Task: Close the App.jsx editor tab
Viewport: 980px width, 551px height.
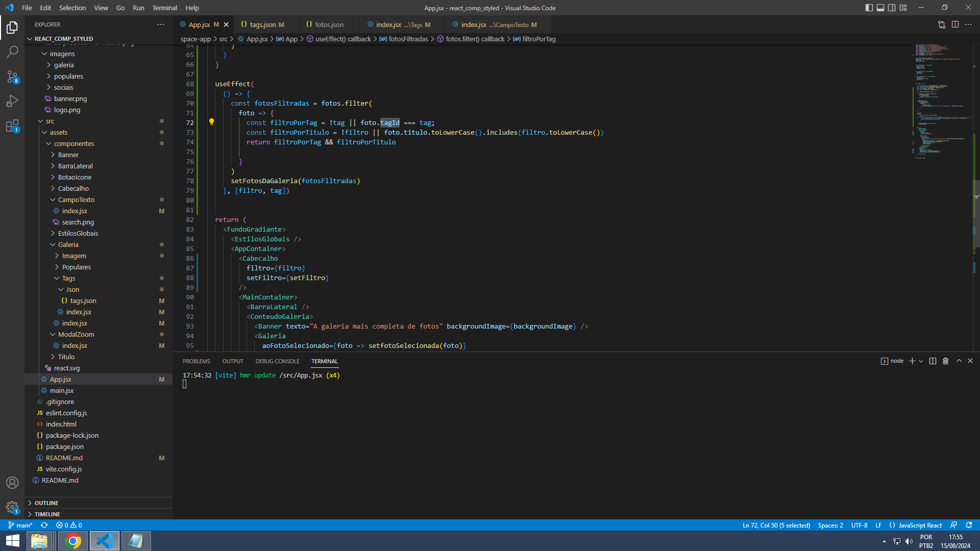Action: [226, 24]
